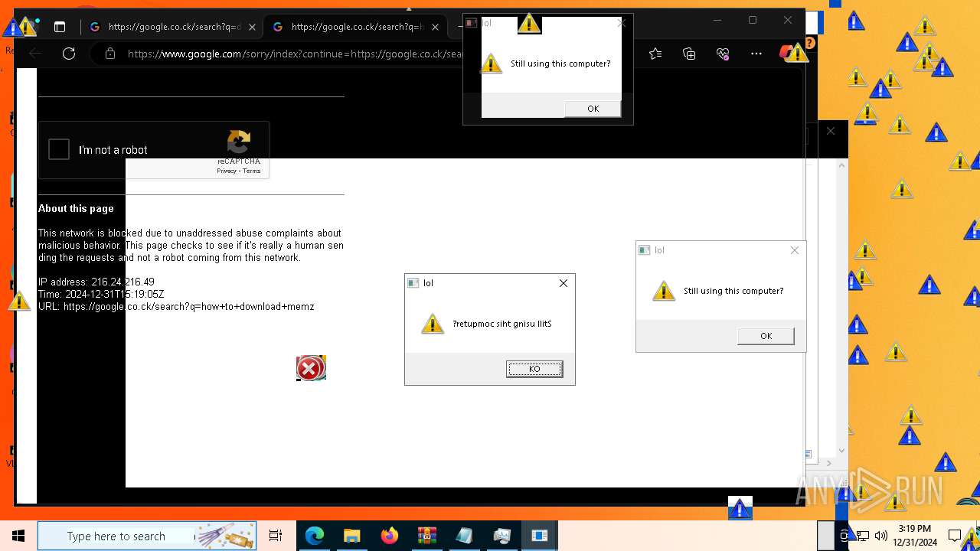Image resolution: width=980 pixels, height=551 pixels.
Task: Click warning icon in top lol dialog
Action: click(x=491, y=63)
